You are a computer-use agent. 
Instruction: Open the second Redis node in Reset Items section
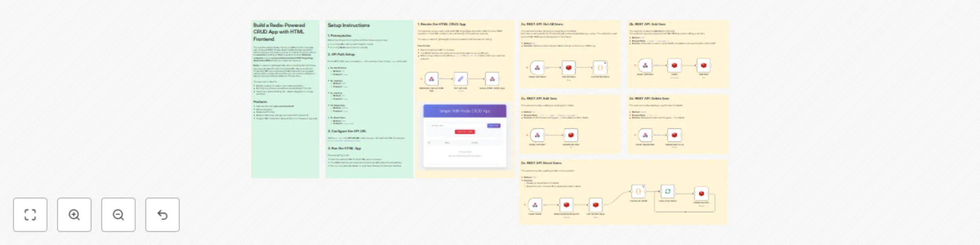point(596,205)
